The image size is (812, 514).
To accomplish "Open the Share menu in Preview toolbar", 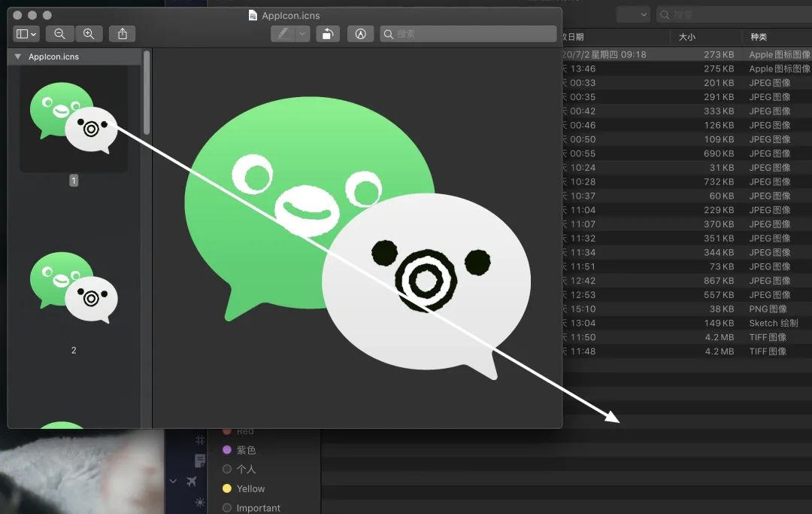I will 123,34.
